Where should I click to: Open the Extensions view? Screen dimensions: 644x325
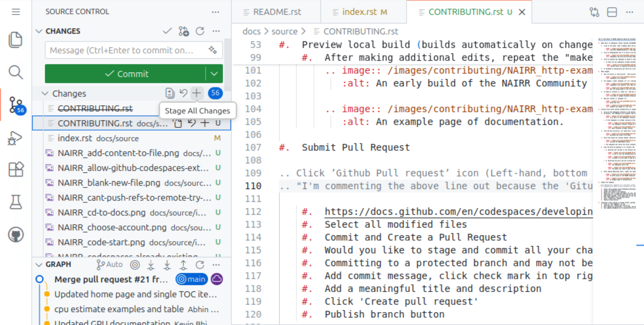point(16,170)
